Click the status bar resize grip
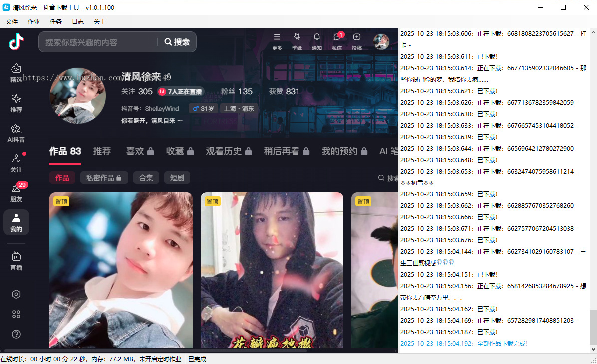597x364 pixels. point(594,361)
